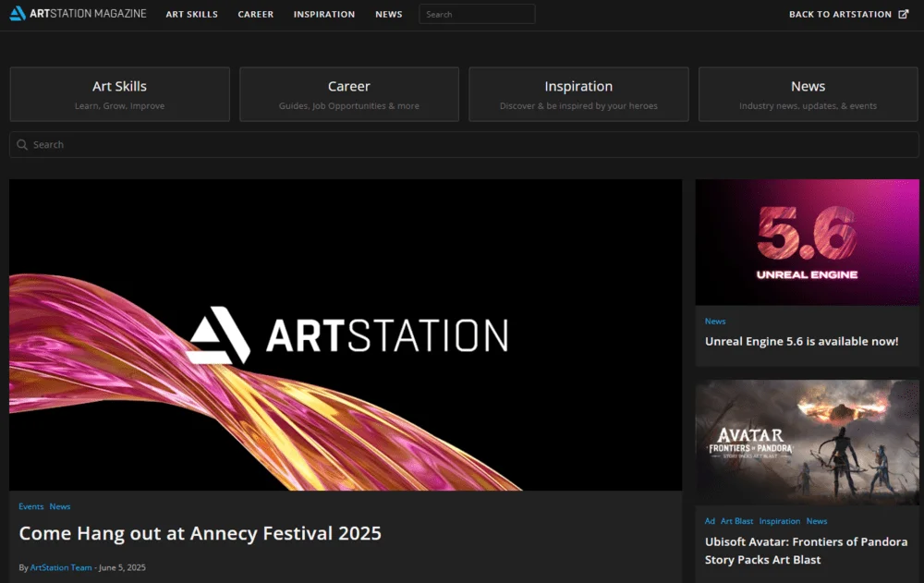The width and height of the screenshot is (924, 583).
Task: Open the 'Come Hang out at Annecy Festival 2025' headline
Action: pos(200,533)
